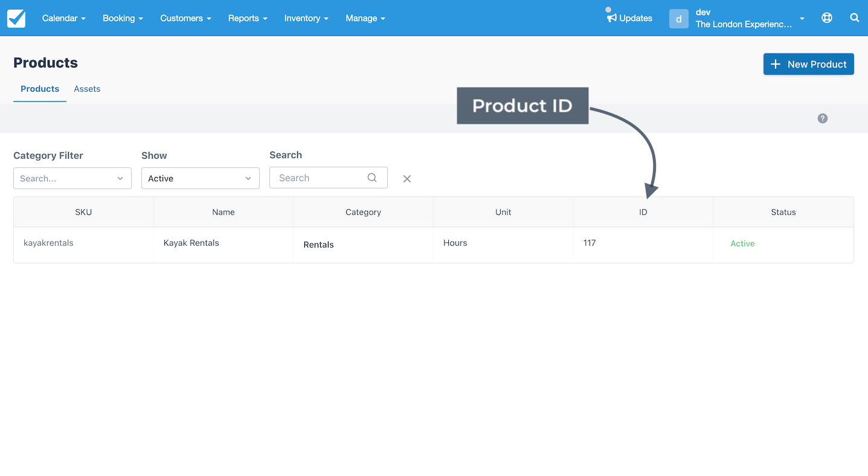Screen dimensions: 868x476
Task: Open the Inventory menu
Action: pyautogui.click(x=306, y=18)
